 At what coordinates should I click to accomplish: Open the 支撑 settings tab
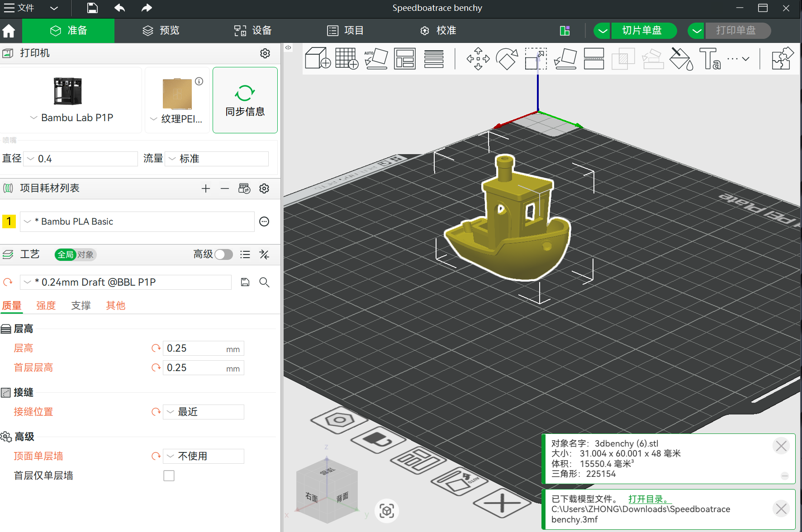pos(81,306)
